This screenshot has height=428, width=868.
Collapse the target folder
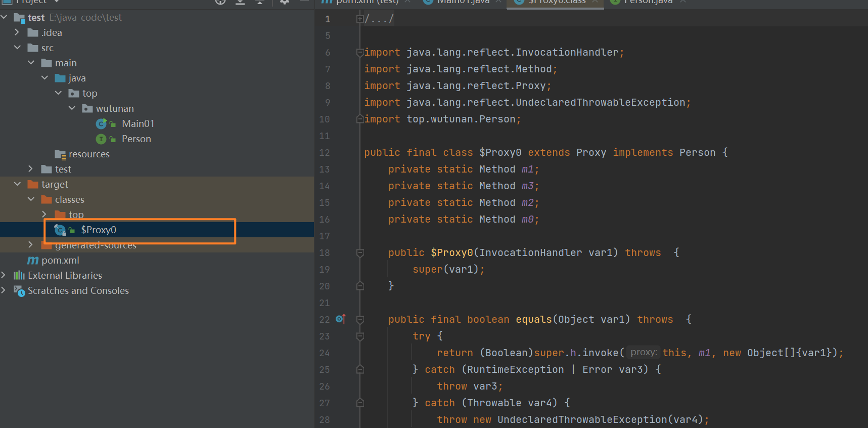17,184
